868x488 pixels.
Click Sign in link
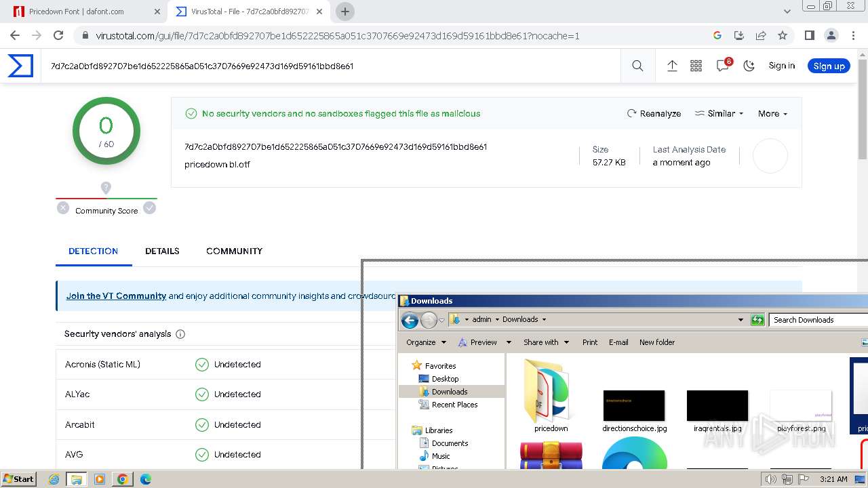point(781,66)
